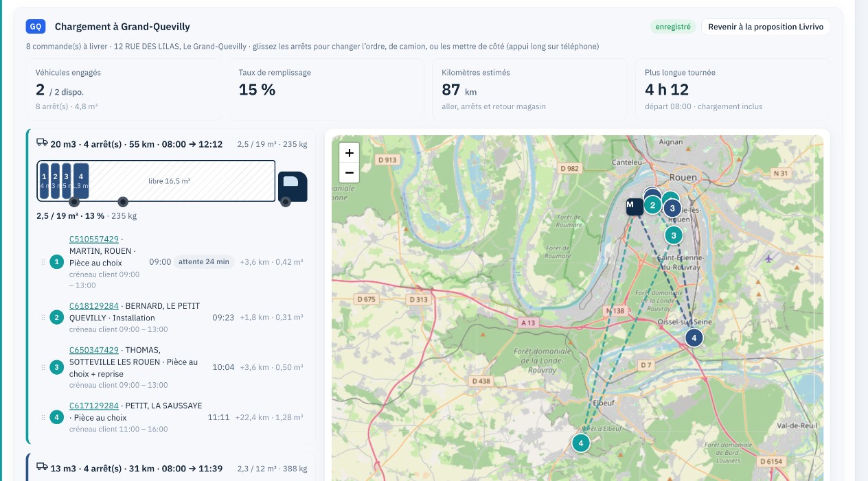Click Revenir à la proposition Livrivo
The image size is (868, 481).
[x=766, y=27]
